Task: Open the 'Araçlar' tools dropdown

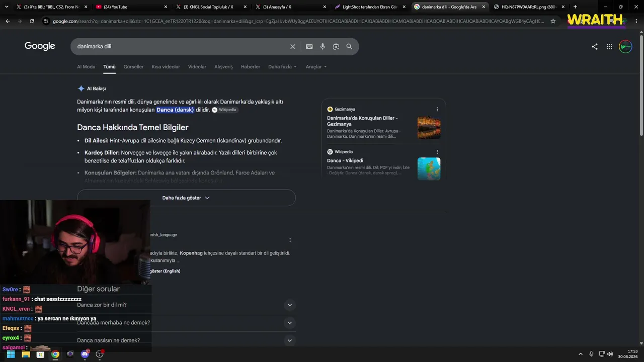Action: click(316, 67)
